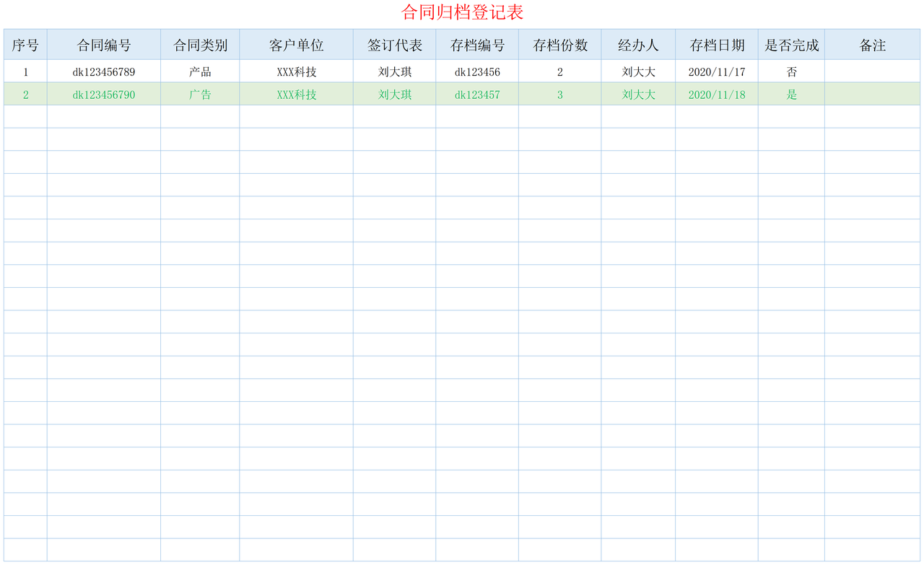This screenshot has height=565, width=924.
Task: Click the 备注 column header
Action: click(872, 44)
